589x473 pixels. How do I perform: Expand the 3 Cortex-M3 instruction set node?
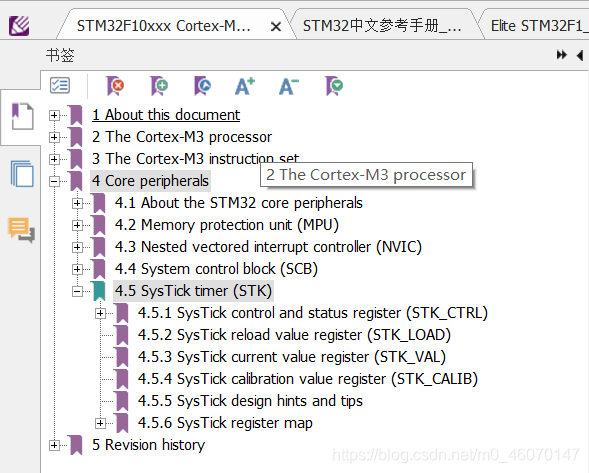54,159
